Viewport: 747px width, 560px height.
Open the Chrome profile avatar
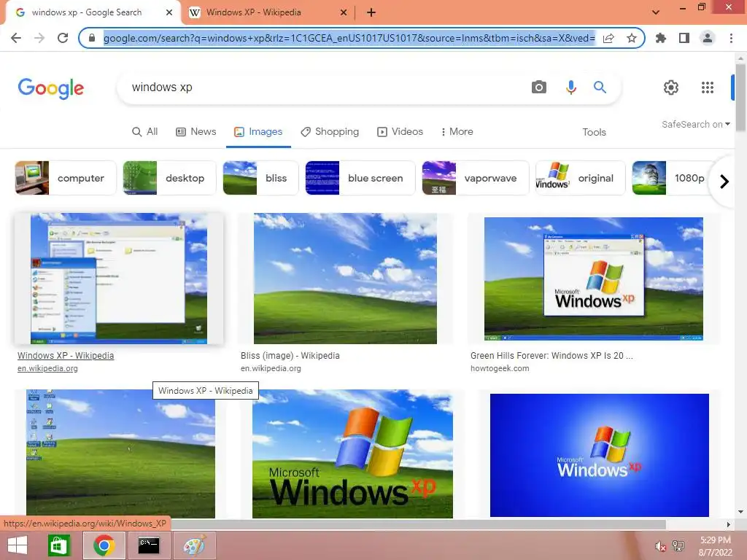click(x=708, y=38)
